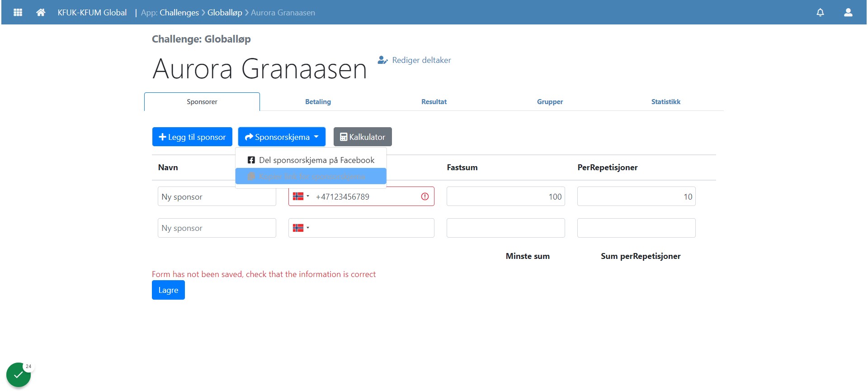Click the Aurora Granaasen breadcrumb text

point(283,13)
